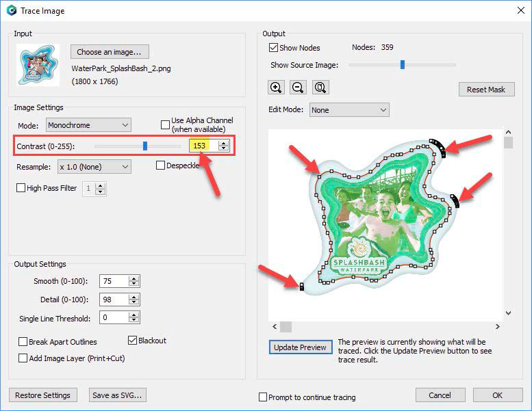
Task: Decrease Contrast value with down arrow
Action: click(x=223, y=148)
